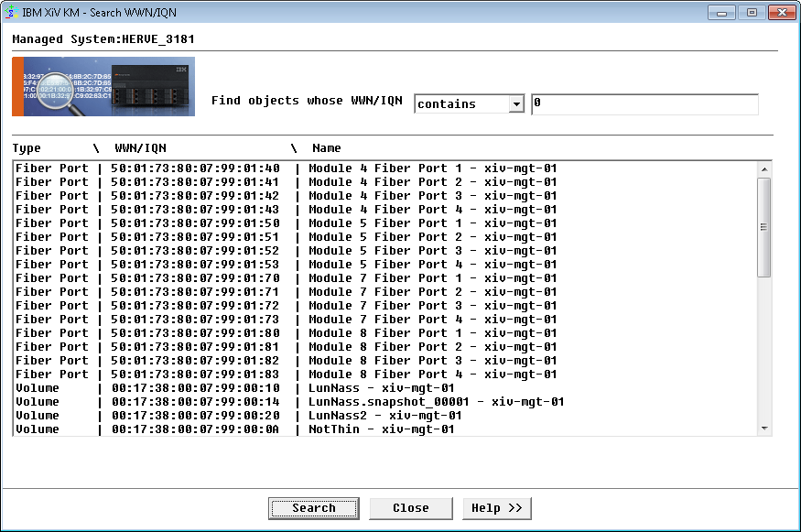801x532 pixels.
Task: Select row Module 4 Fiber Port 3
Action: (x=385, y=196)
